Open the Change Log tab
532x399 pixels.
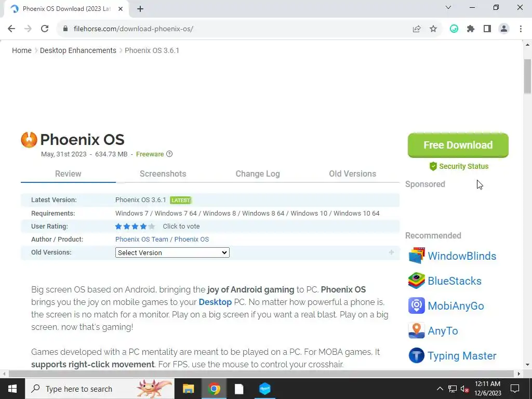click(x=258, y=174)
